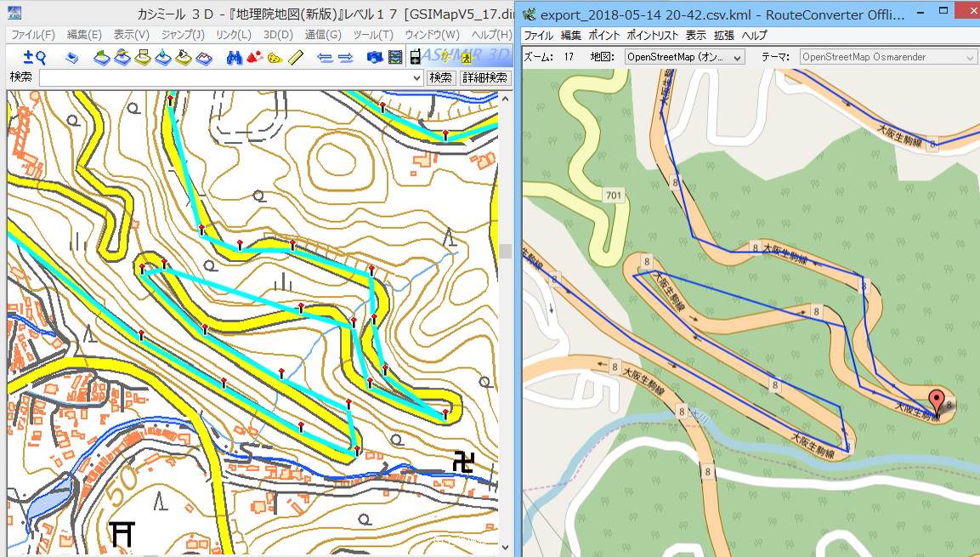980x557 pixels.
Task: Click the zoom value 17 in RouteConverter
Action: click(569, 57)
